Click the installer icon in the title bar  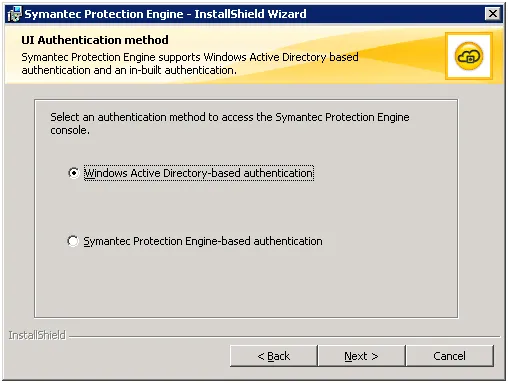pos(15,14)
